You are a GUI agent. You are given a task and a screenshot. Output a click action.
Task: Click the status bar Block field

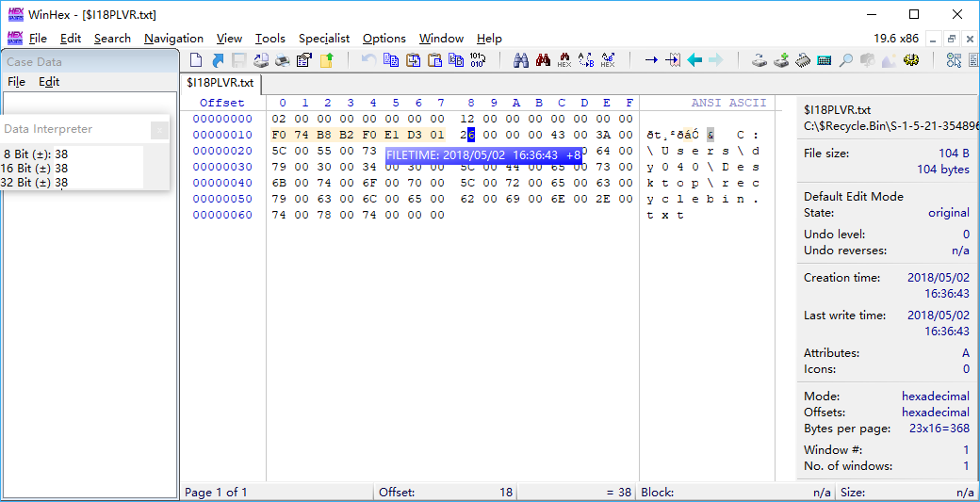point(736,492)
